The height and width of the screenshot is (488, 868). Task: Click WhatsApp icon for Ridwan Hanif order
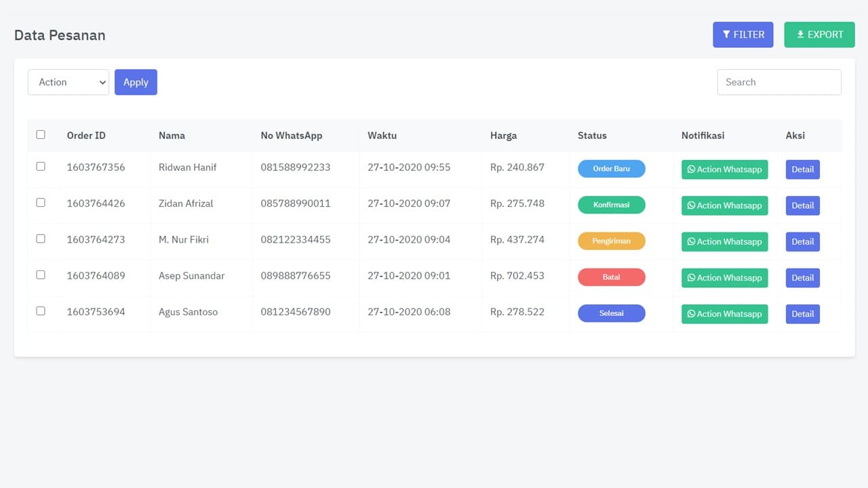pyautogui.click(x=691, y=169)
